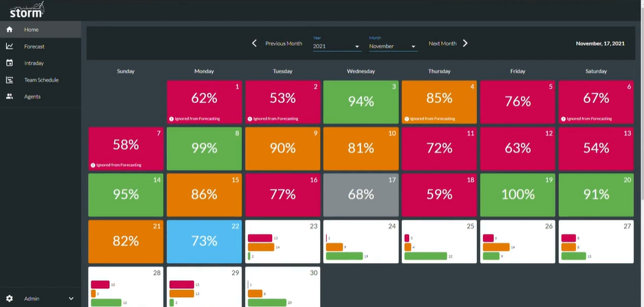Open the Forecast page
Image resolution: width=644 pixels, height=307 pixels.
[x=41, y=47]
